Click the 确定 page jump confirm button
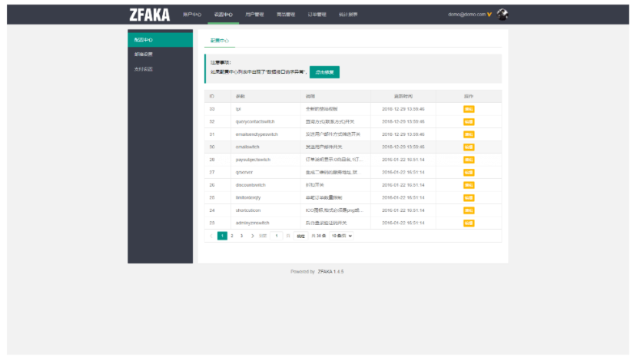Viewport: 637px width, 364px height. tap(300, 236)
